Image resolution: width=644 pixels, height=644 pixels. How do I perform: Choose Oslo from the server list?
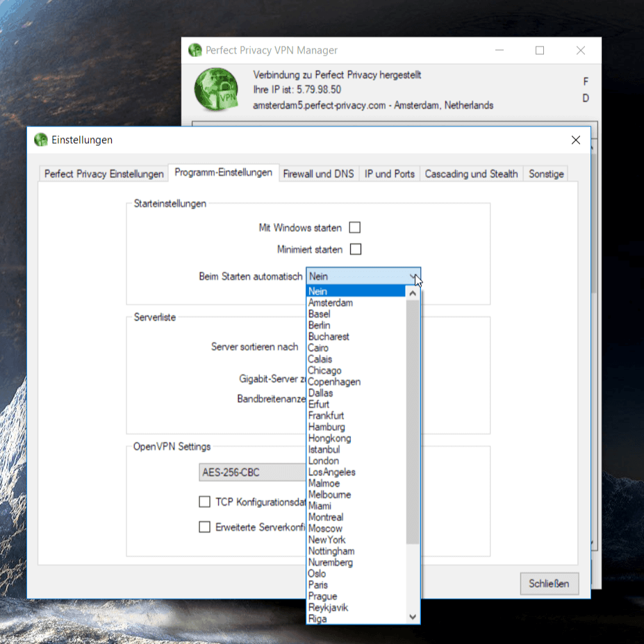(356, 574)
